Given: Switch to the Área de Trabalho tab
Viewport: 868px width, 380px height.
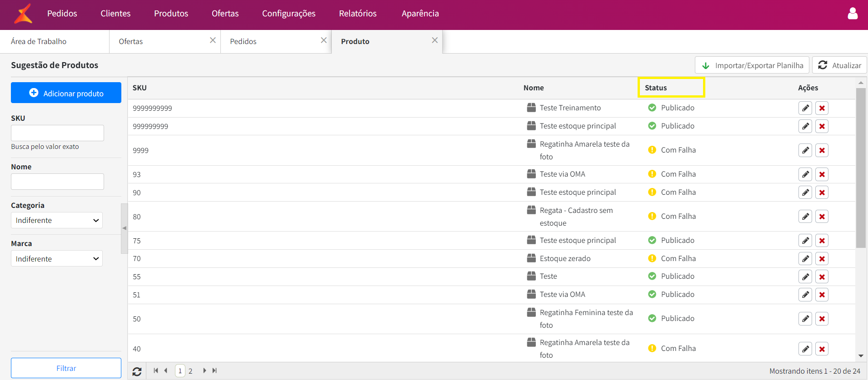Looking at the screenshot, I should tap(55, 41).
